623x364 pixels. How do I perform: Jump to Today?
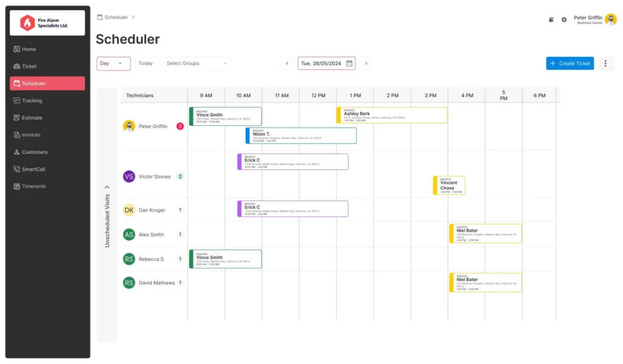(145, 63)
